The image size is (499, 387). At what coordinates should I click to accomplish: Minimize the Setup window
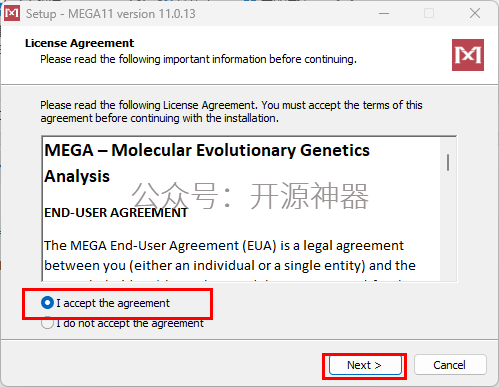384,13
